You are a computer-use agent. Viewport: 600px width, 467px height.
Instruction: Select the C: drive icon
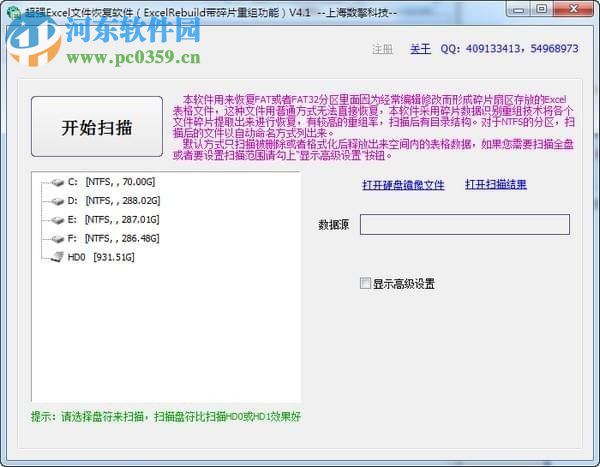pos(57,182)
